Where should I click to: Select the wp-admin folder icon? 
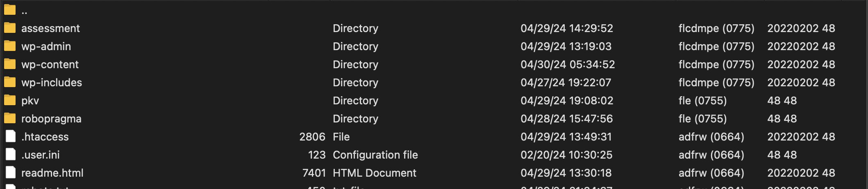click(x=10, y=46)
